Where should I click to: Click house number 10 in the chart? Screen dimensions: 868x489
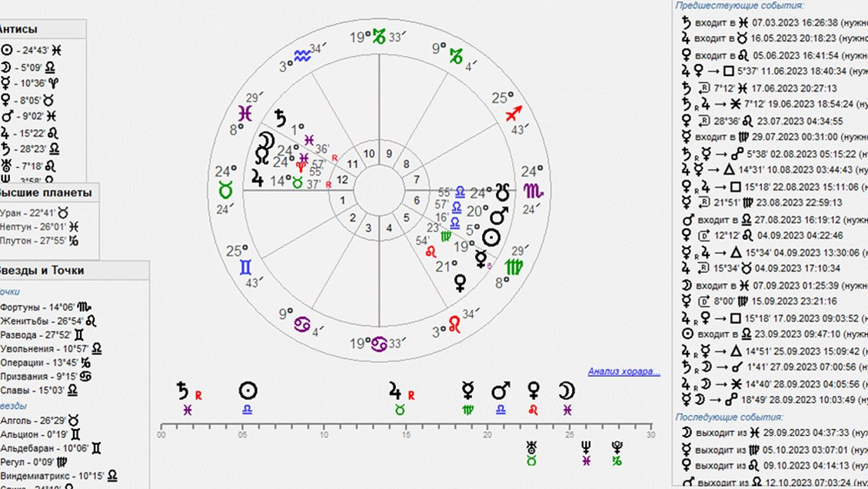point(369,154)
